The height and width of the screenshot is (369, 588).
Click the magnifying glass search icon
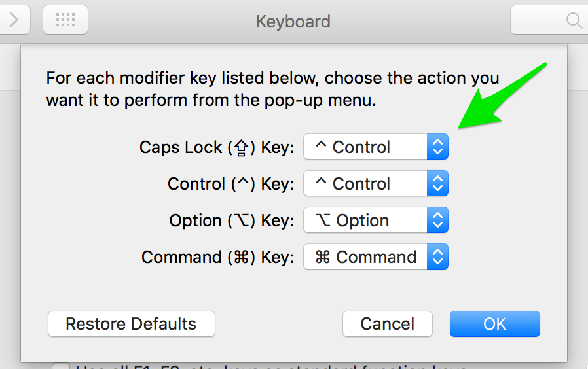(574, 20)
